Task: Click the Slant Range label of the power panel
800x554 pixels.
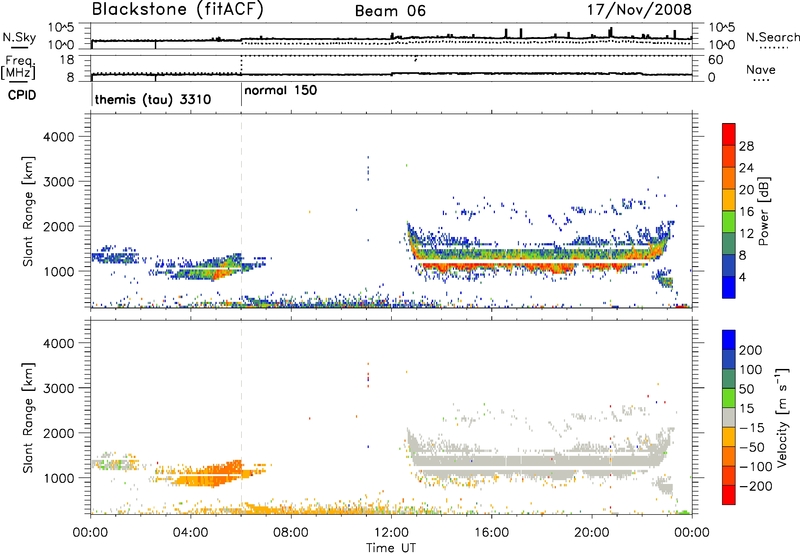Action: pyautogui.click(x=28, y=211)
